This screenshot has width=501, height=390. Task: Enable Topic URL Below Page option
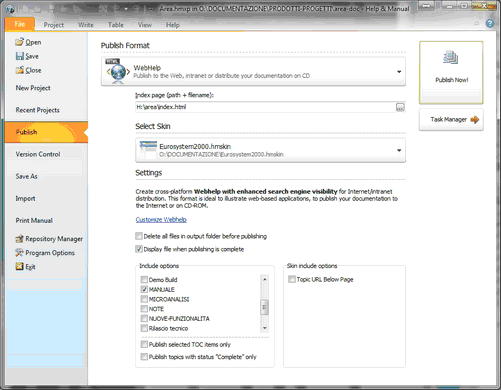[x=292, y=279]
